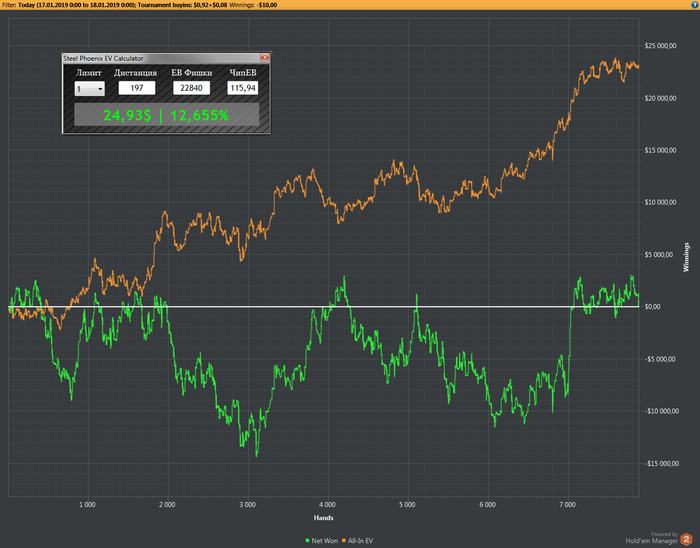
Task: Click the Net Won legend label
Action: (x=325, y=540)
